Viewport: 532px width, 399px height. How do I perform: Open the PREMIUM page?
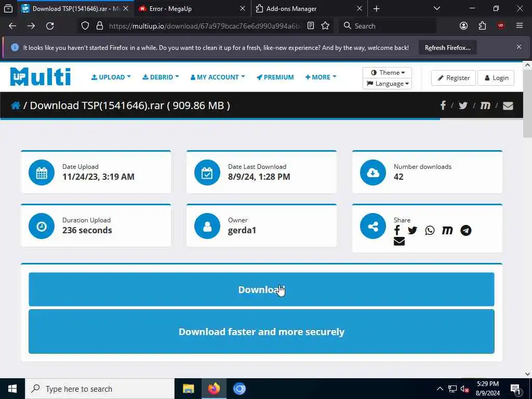[x=275, y=77]
